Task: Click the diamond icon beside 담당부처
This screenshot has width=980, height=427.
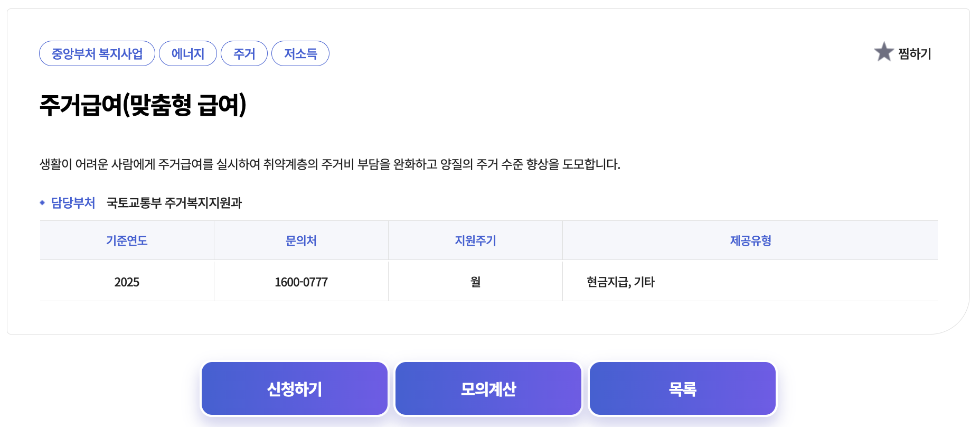Action: click(43, 202)
